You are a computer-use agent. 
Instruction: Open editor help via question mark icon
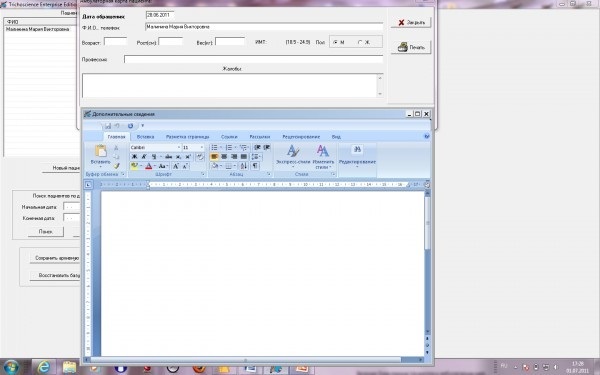(x=427, y=136)
